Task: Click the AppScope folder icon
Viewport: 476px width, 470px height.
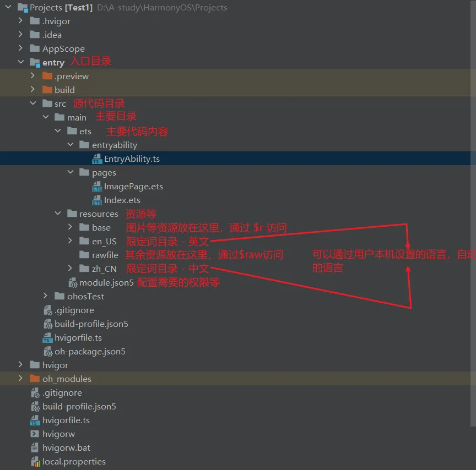Action: point(35,49)
